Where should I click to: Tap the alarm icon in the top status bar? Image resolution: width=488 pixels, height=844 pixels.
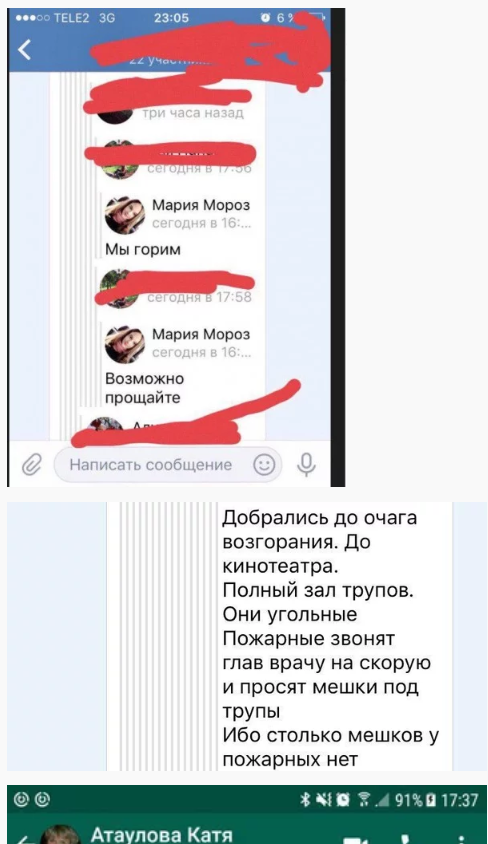[x=265, y=18]
